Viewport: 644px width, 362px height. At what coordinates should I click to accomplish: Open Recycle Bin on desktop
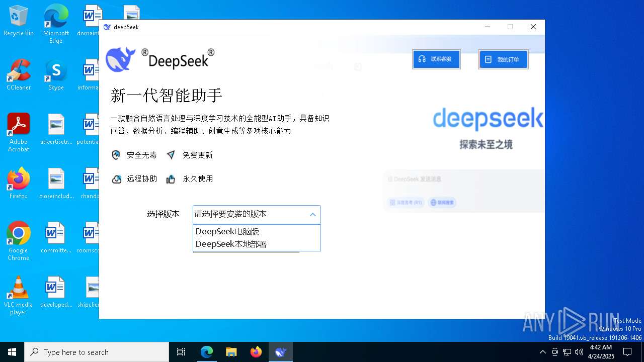19,21
